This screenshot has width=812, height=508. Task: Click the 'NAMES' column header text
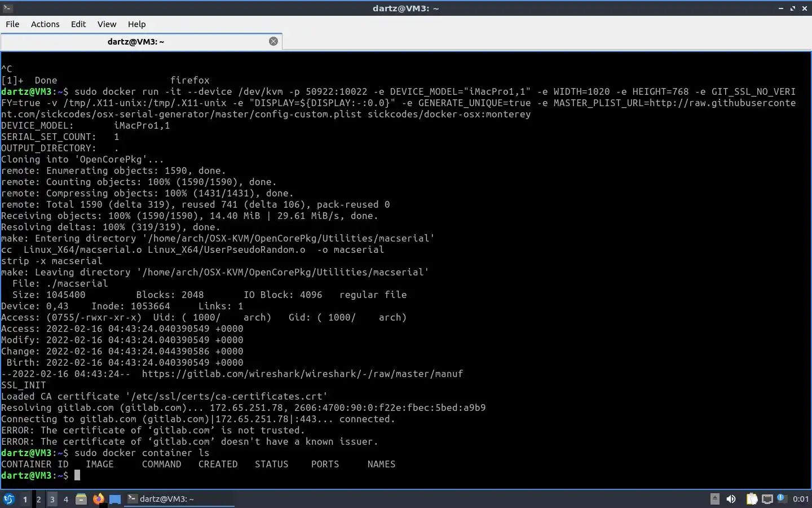point(381,464)
